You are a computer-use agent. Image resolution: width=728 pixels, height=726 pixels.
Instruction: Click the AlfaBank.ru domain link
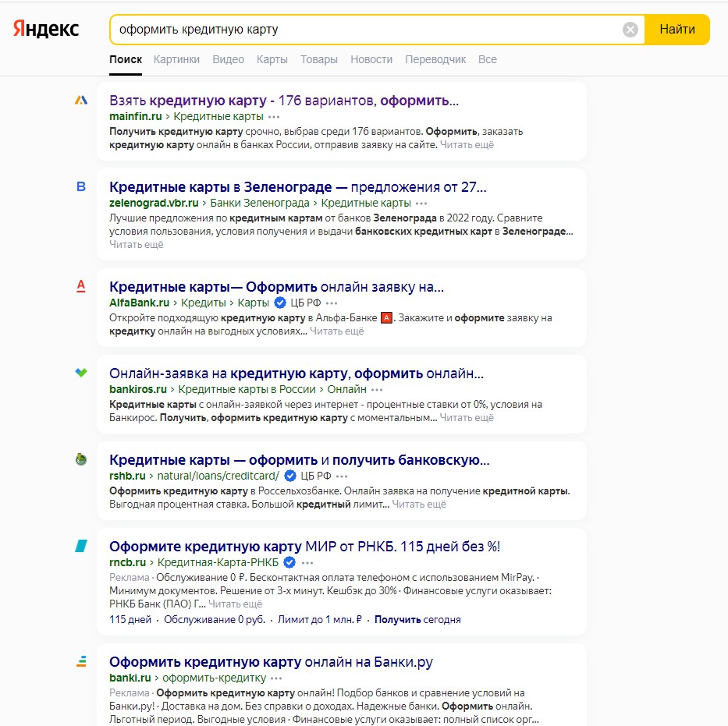point(140,303)
